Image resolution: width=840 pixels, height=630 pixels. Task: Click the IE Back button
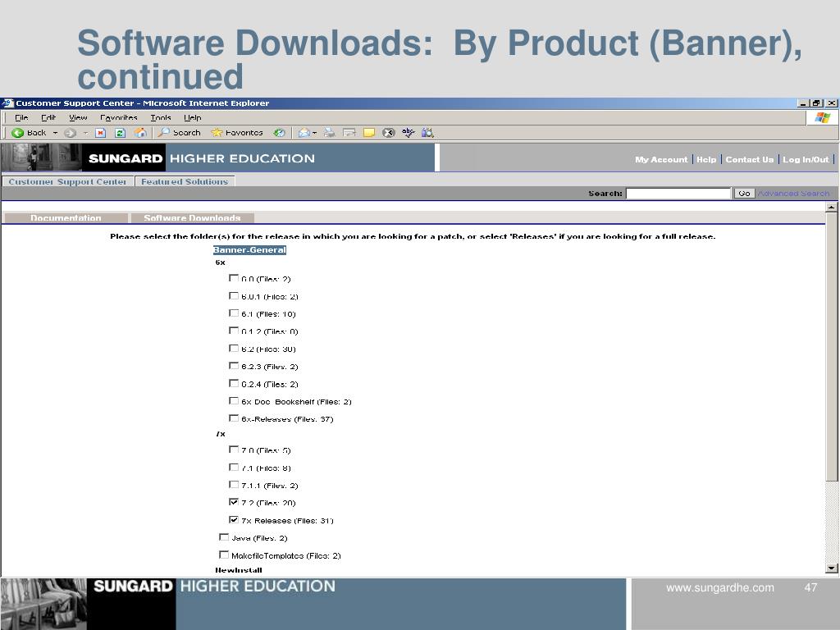[x=29, y=132]
